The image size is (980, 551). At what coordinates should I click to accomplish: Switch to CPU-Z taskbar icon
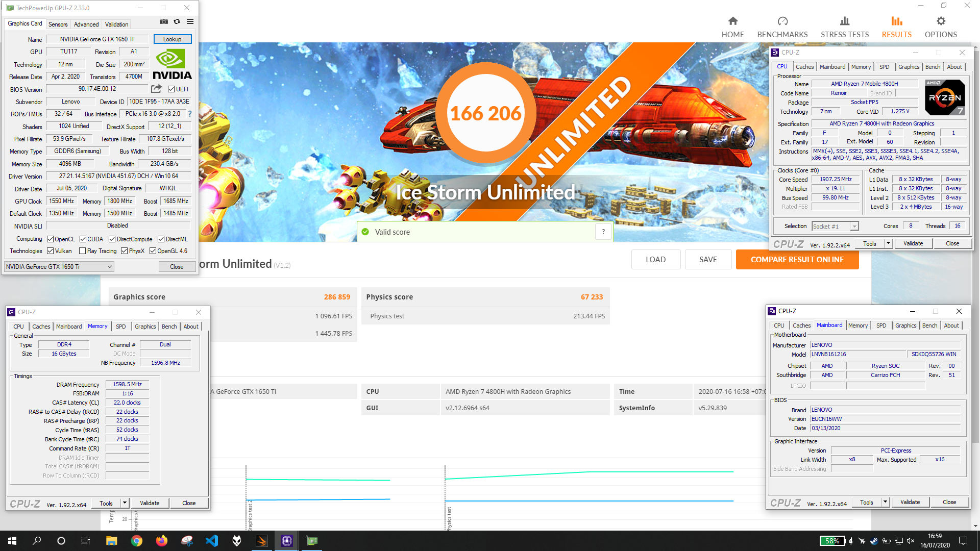tap(286, 541)
